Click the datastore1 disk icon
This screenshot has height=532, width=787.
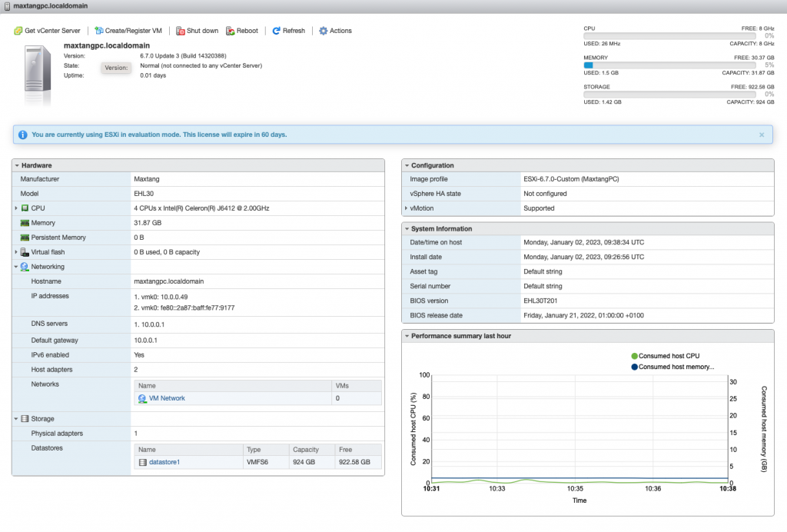pos(142,462)
